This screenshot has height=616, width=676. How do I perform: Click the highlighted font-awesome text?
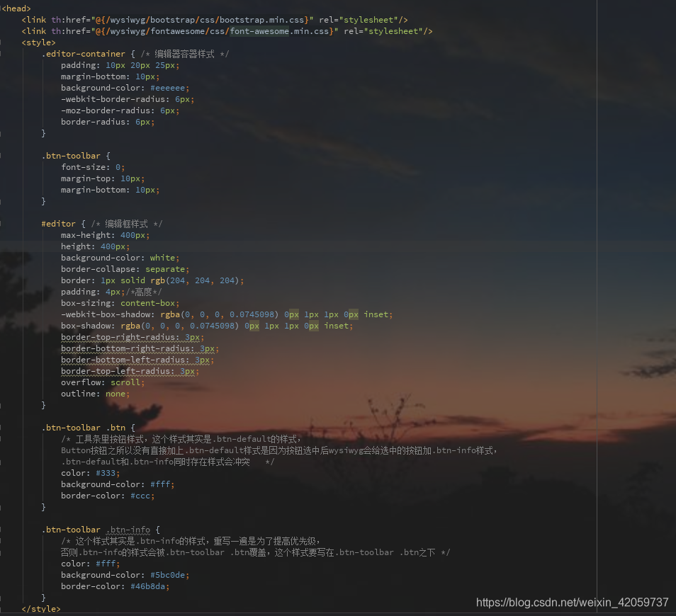click(x=259, y=31)
